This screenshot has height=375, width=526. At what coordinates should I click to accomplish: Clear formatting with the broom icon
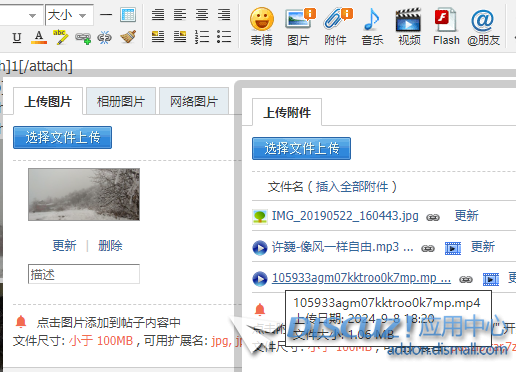tap(128, 37)
